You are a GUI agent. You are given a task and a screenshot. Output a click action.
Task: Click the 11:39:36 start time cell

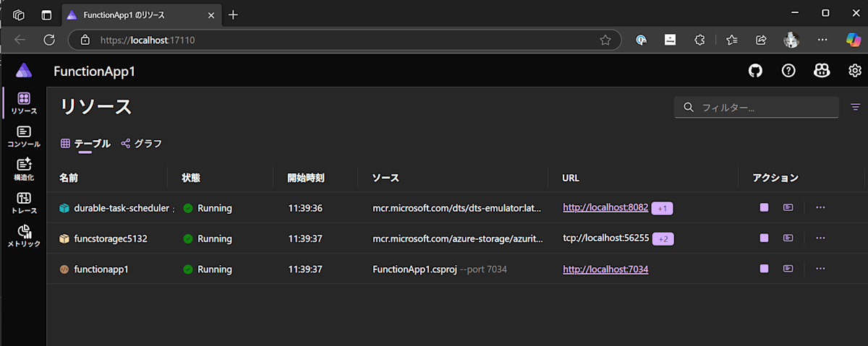point(305,208)
